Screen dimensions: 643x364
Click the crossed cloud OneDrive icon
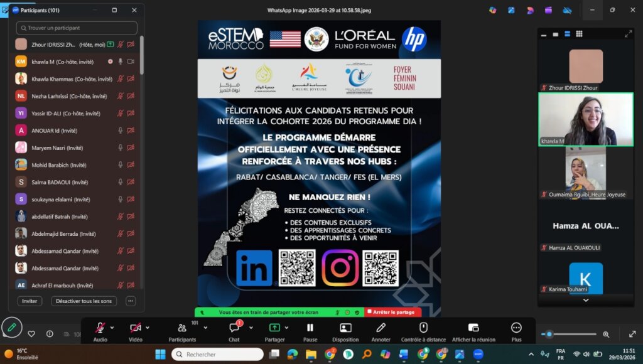tap(567, 10)
